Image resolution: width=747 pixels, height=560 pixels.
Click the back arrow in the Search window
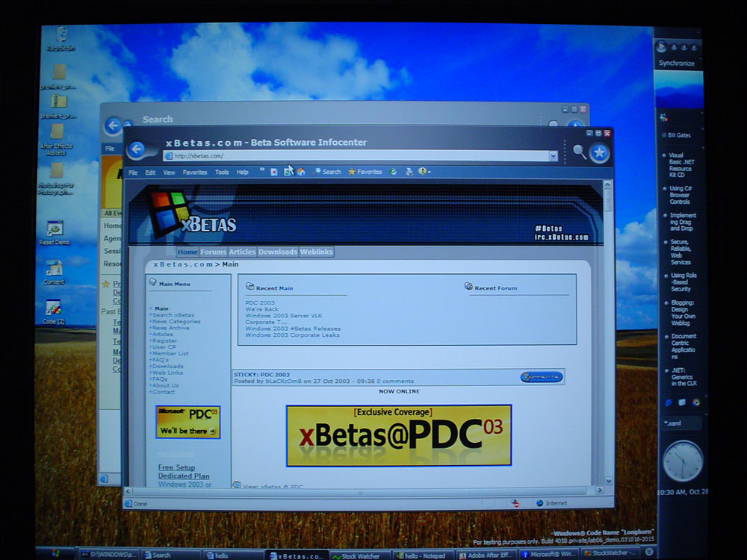[x=114, y=125]
